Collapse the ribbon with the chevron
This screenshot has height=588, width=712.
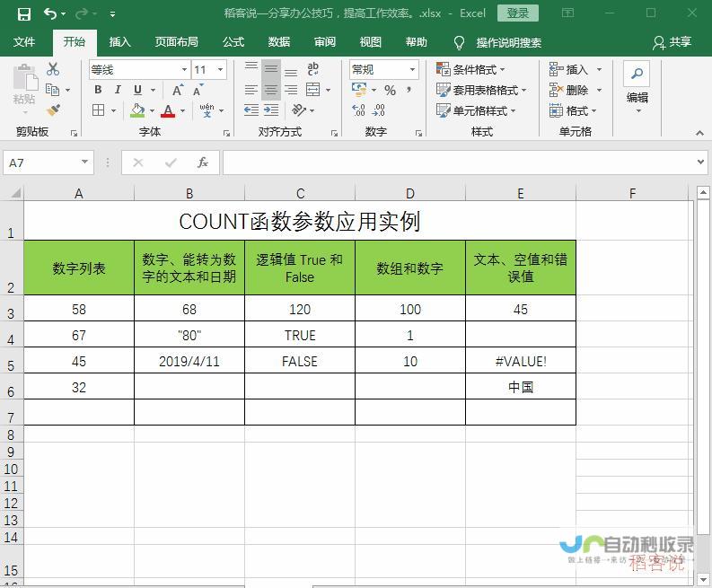tap(699, 133)
